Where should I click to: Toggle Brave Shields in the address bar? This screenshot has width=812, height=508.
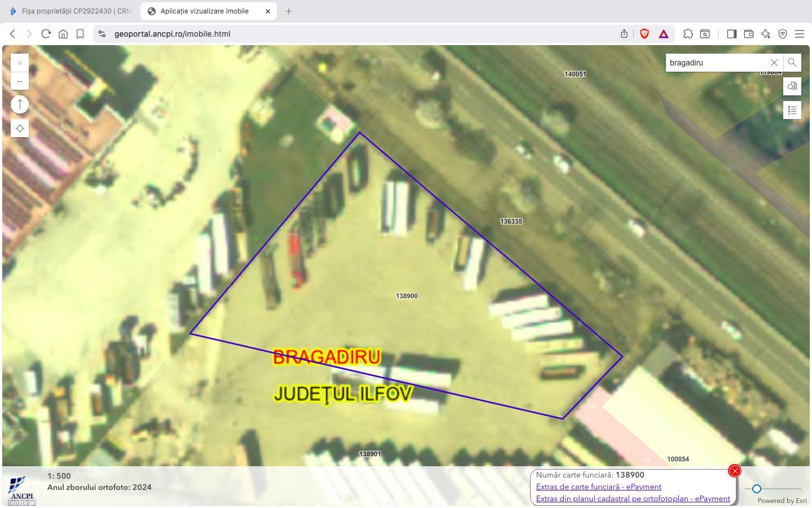click(x=643, y=34)
